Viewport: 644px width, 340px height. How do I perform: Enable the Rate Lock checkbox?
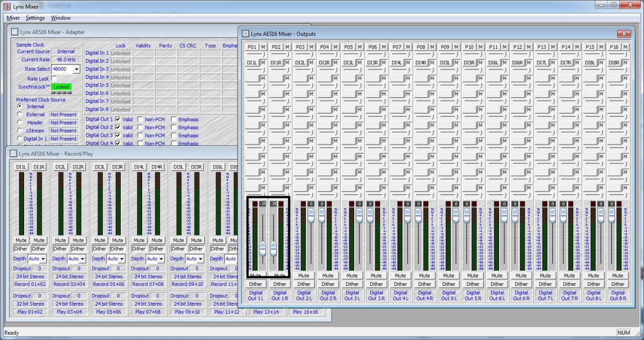click(x=54, y=78)
